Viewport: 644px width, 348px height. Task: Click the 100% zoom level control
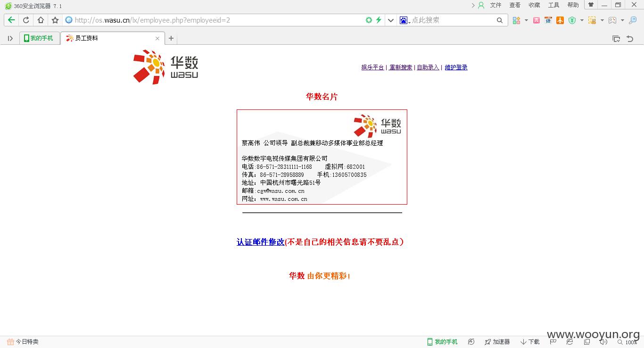(x=627, y=342)
